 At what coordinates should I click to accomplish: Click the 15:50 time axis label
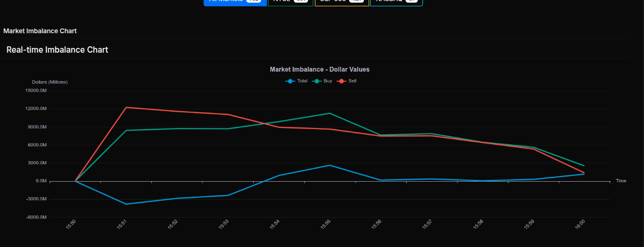tap(71, 225)
